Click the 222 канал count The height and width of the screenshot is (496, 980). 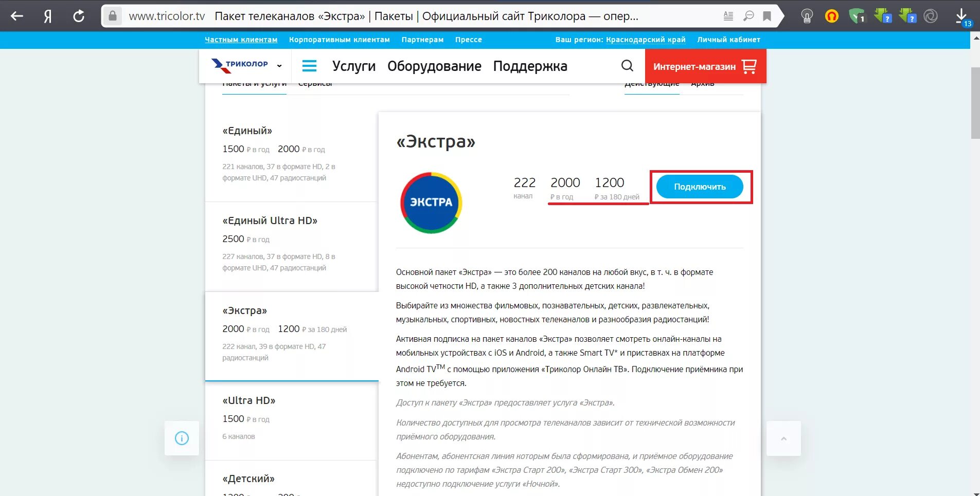pyautogui.click(x=524, y=188)
